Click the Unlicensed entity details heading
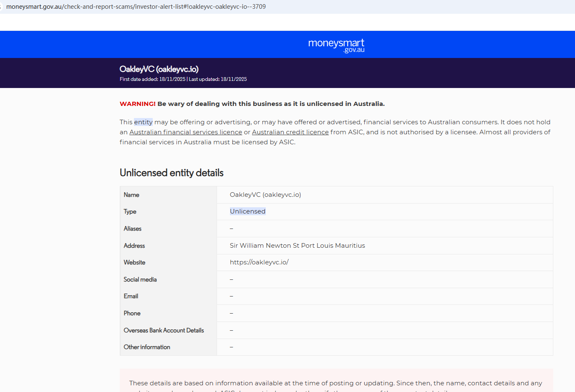The height and width of the screenshot is (392, 575). pyautogui.click(x=171, y=173)
